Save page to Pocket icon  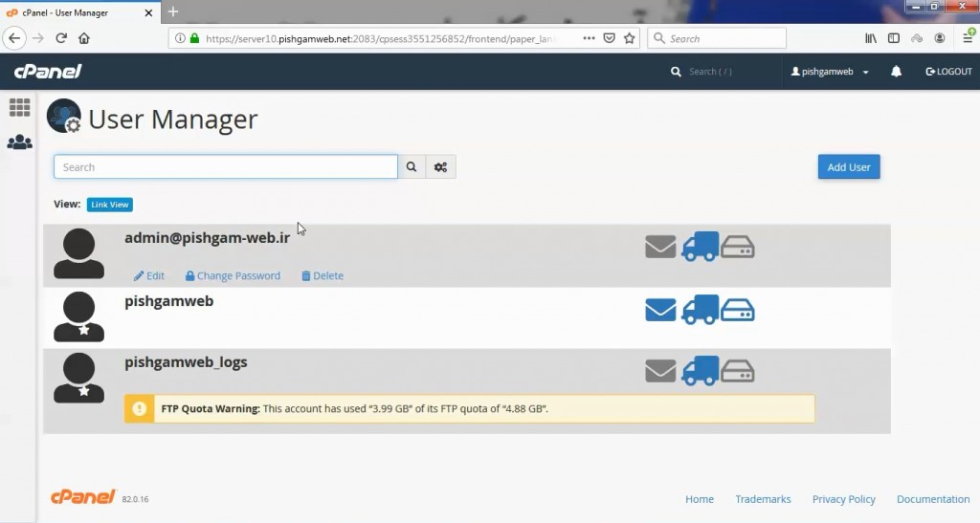click(x=609, y=38)
